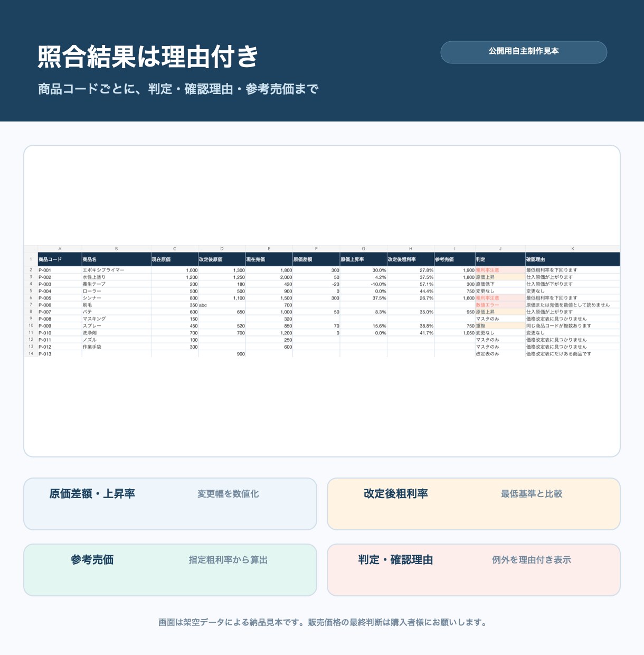Screen dimensions: 644x655
Task: Select the 改定表のみ cell
Action: (x=500, y=354)
